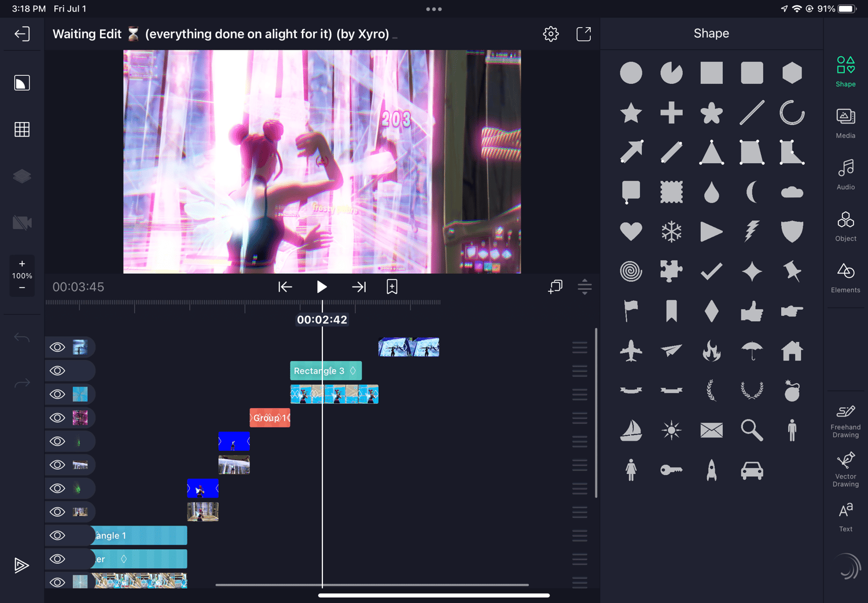Click the 00:02:42 playhead time label
Screen dimensions: 868x603
click(322, 319)
